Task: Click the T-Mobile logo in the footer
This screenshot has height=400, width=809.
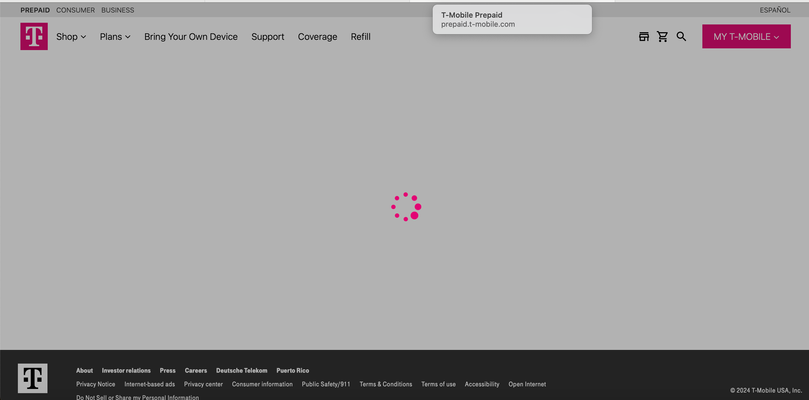Action: (x=33, y=378)
